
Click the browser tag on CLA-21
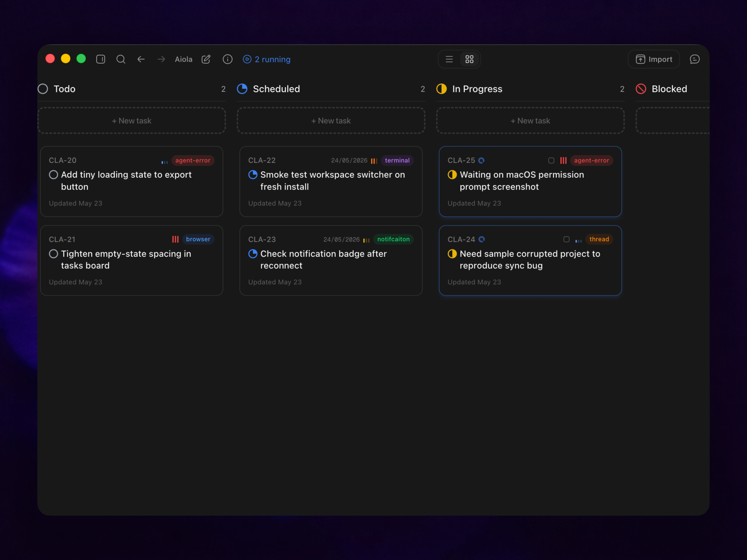pyautogui.click(x=198, y=239)
